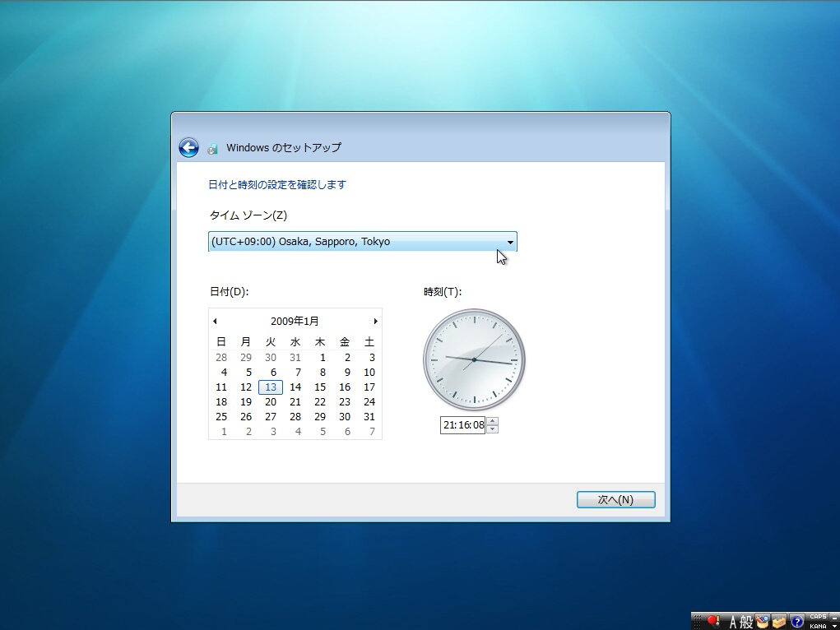Click the 次へ(N) button
Viewport: 840px width, 630px height.
[615, 500]
